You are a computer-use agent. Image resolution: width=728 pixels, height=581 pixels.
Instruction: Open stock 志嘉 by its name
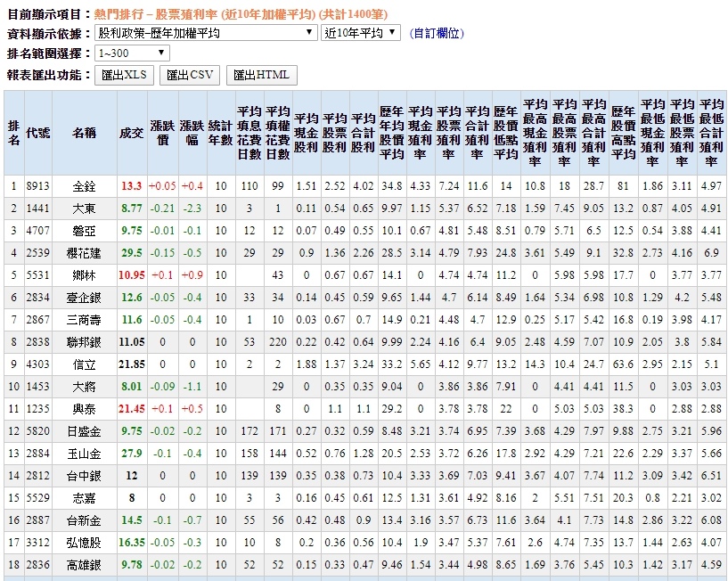84,498
